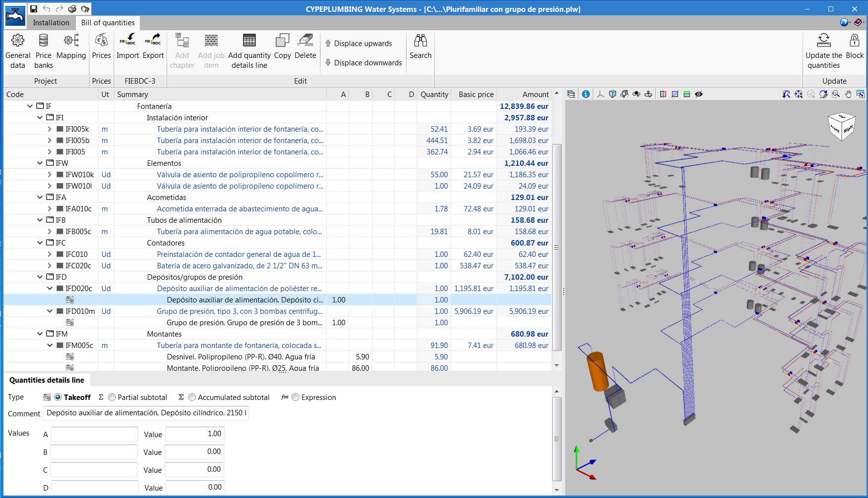Open the Add quantity details line tool
Viewport: 868px width, 498px height.
point(249,50)
